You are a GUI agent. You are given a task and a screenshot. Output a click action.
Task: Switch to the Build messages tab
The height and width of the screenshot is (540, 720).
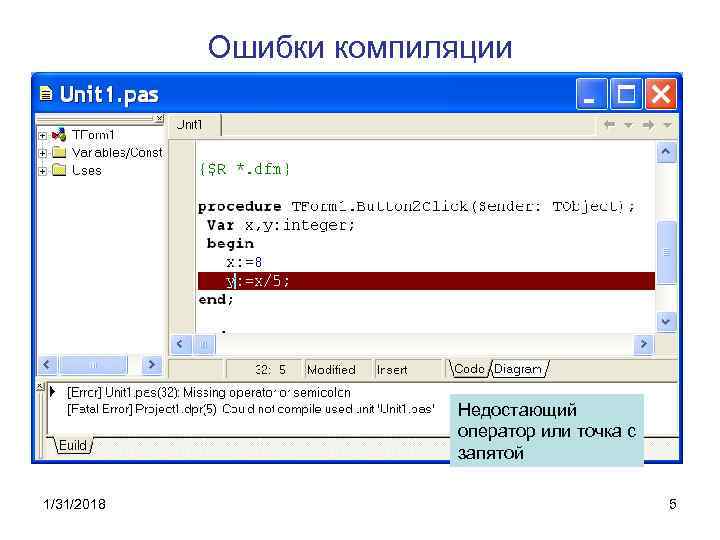coord(73,445)
